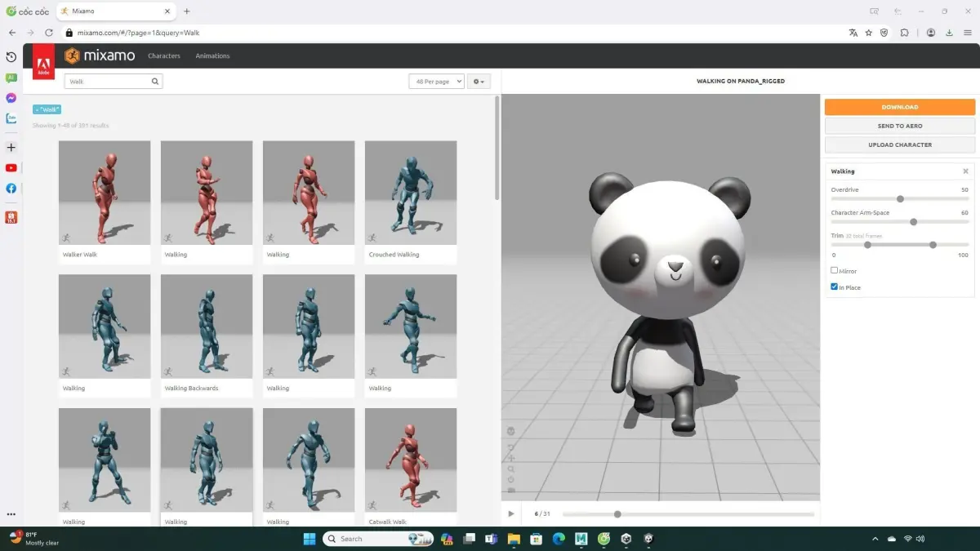The width and height of the screenshot is (980, 551).
Task: Enable the Mirror checkbox
Action: [834, 270]
